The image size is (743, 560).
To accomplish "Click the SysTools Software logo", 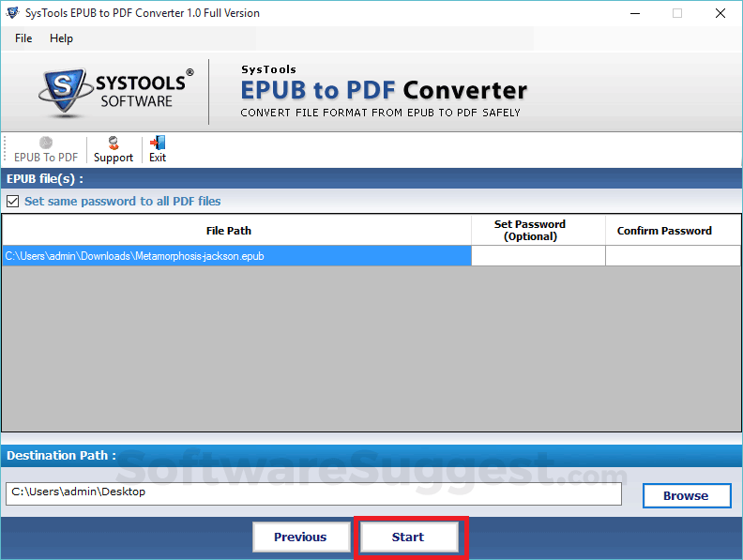I will coord(115,91).
